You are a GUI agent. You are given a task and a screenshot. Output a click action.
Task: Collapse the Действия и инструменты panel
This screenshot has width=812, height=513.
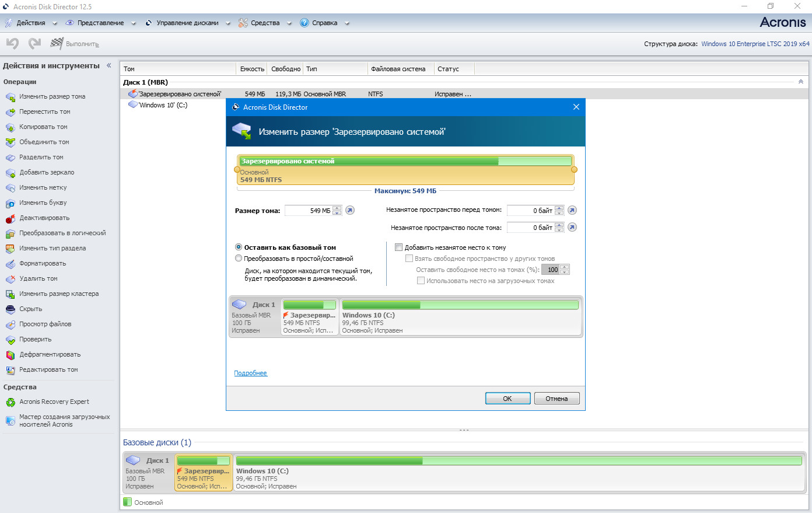pos(109,65)
